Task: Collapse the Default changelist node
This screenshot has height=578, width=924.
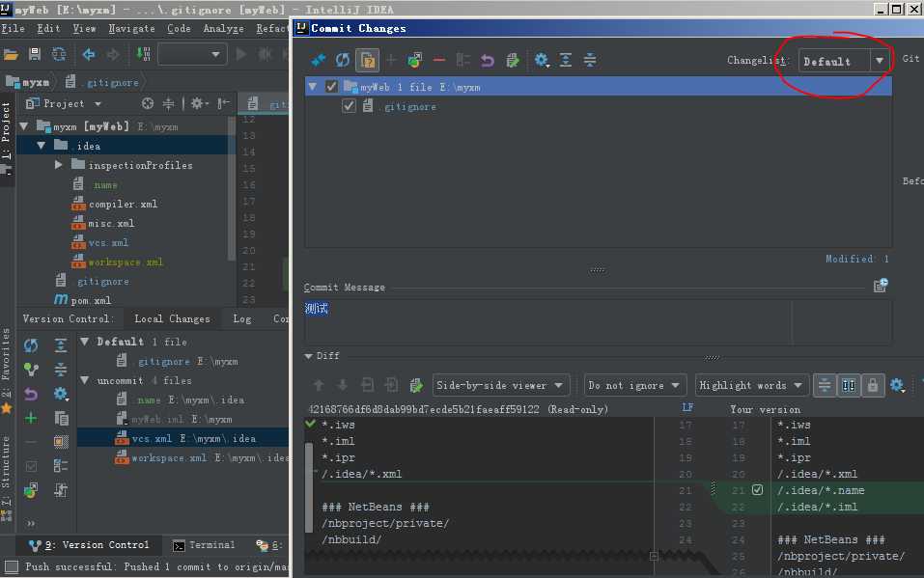Action: pyautogui.click(x=85, y=342)
